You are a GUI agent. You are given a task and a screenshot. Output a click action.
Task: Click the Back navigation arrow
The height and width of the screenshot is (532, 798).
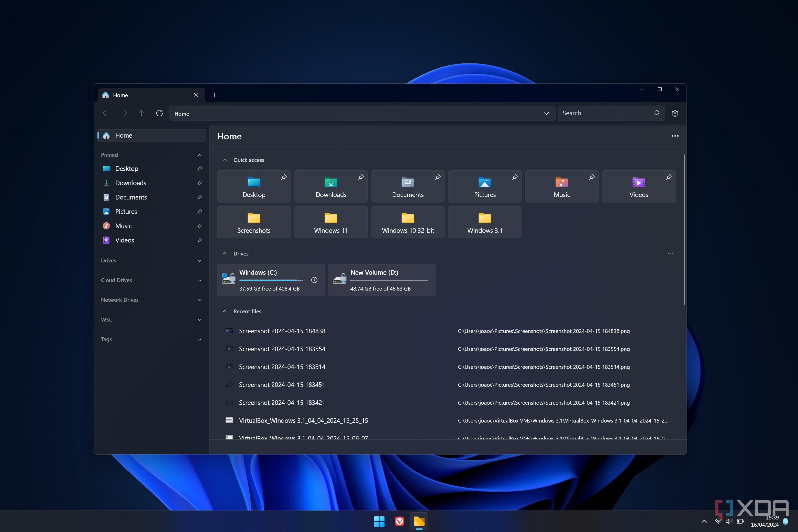pos(106,113)
